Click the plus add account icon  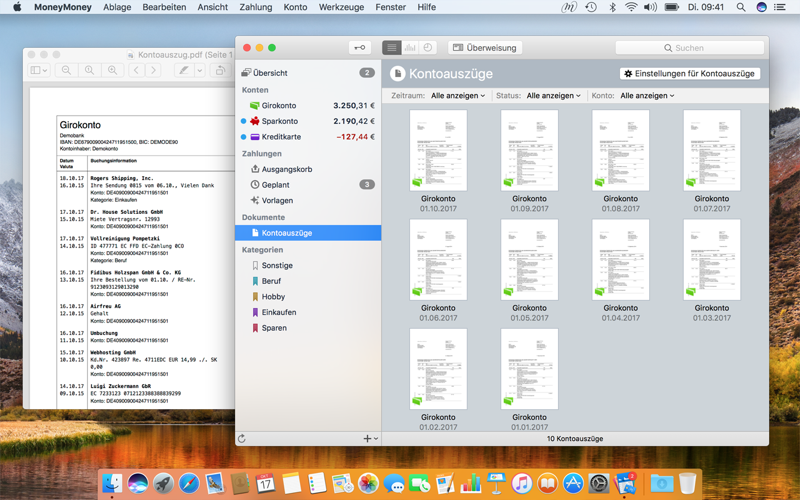[370, 438]
